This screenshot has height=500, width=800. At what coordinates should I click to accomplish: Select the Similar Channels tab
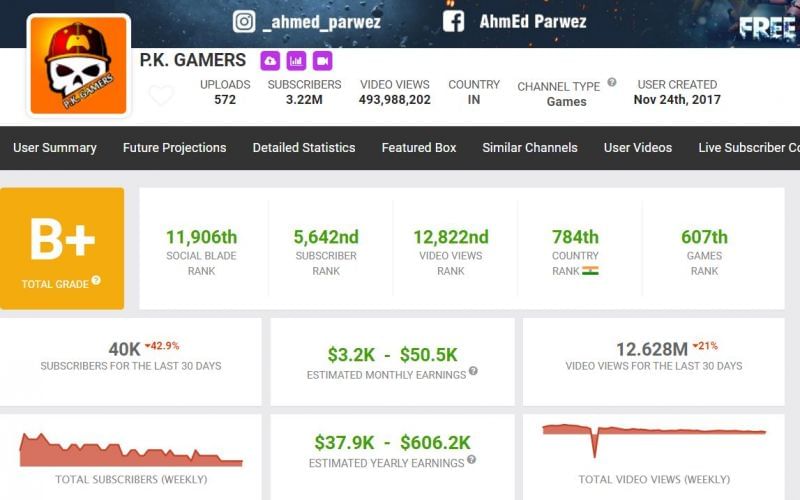(529, 147)
